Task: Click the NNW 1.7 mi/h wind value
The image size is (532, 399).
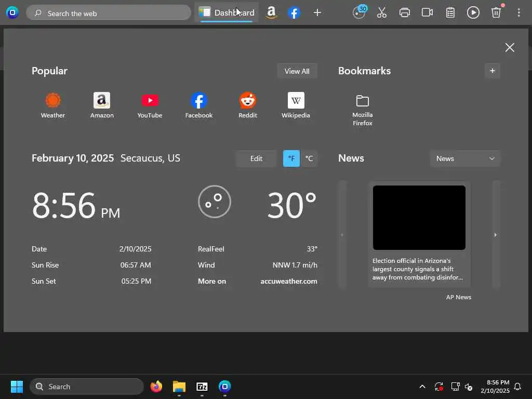Action: pyautogui.click(x=295, y=265)
